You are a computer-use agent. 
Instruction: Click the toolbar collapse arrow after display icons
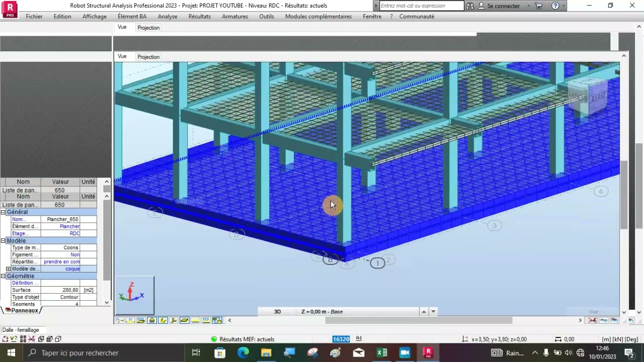(x=229, y=320)
